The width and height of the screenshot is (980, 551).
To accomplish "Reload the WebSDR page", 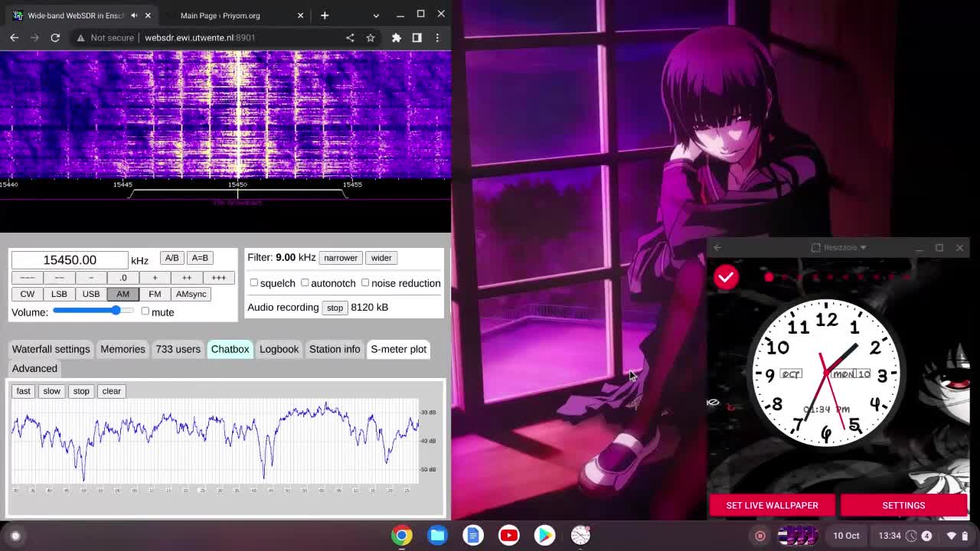I will (55, 37).
